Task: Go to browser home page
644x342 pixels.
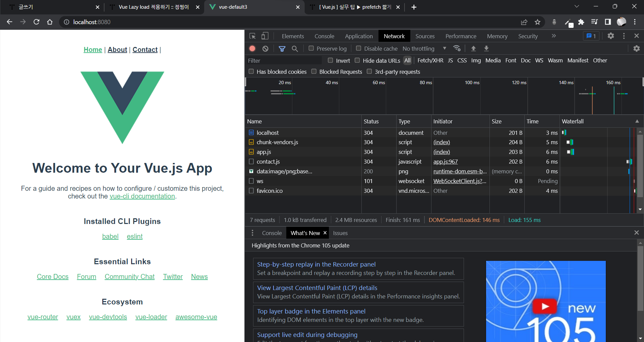Action: click(50, 22)
